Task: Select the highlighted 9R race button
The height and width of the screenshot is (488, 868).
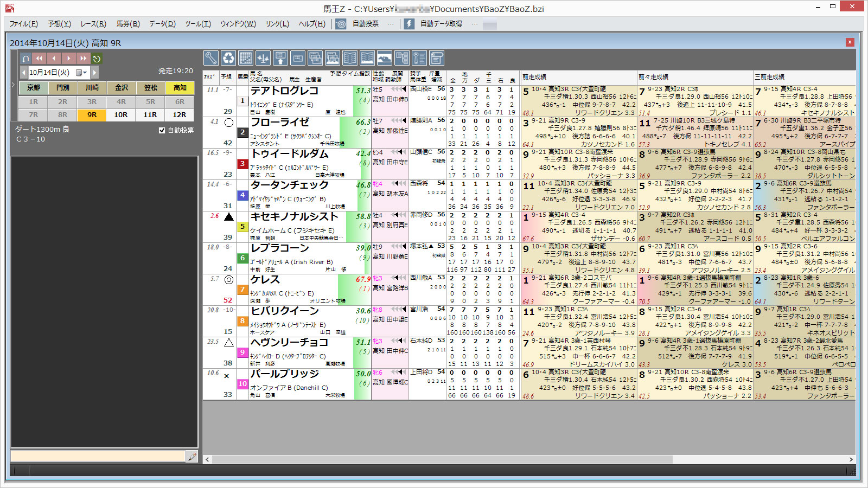Action: (92, 115)
